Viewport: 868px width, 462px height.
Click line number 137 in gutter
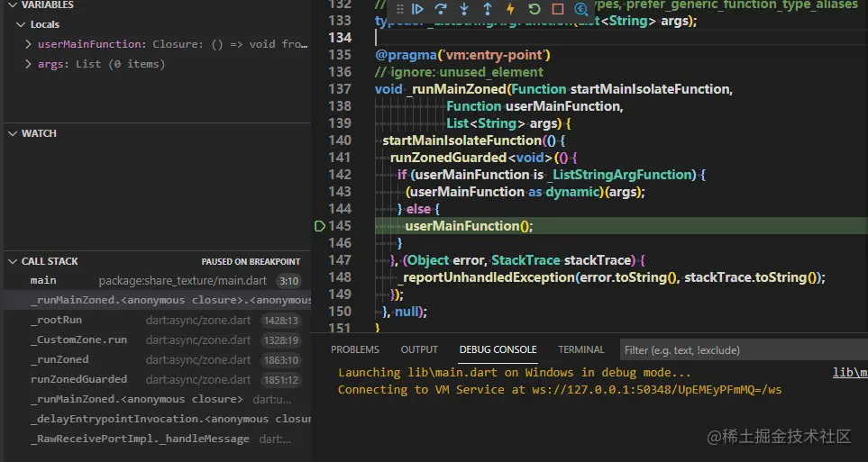tap(340, 89)
